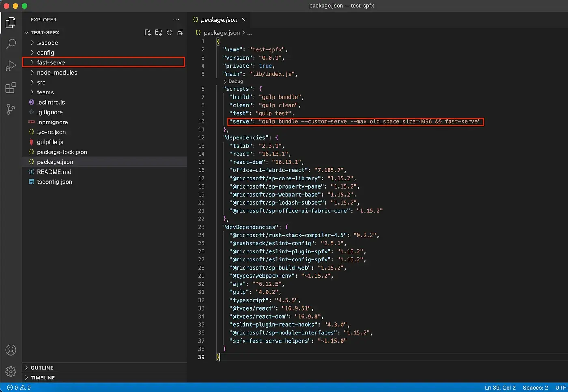Open .yo-rc.json file

[x=104, y=132]
